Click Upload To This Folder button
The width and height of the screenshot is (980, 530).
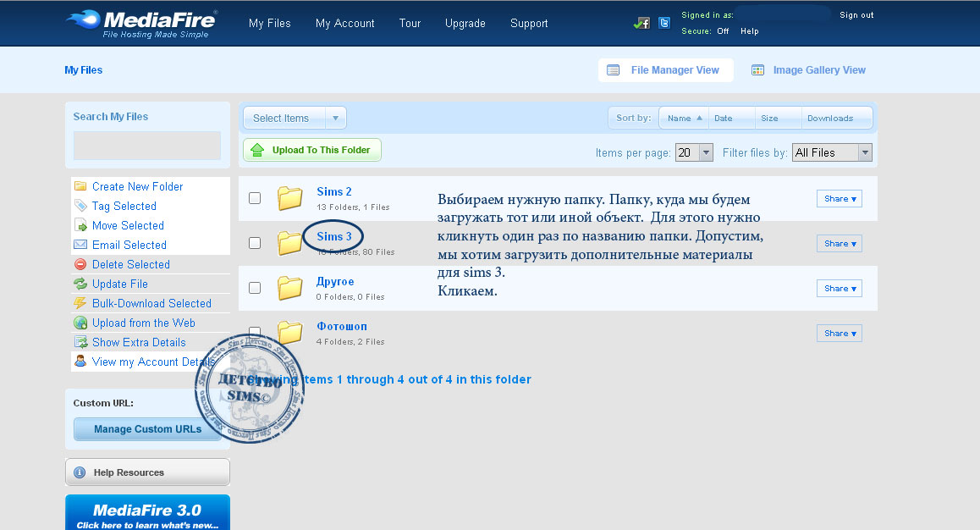(312, 150)
